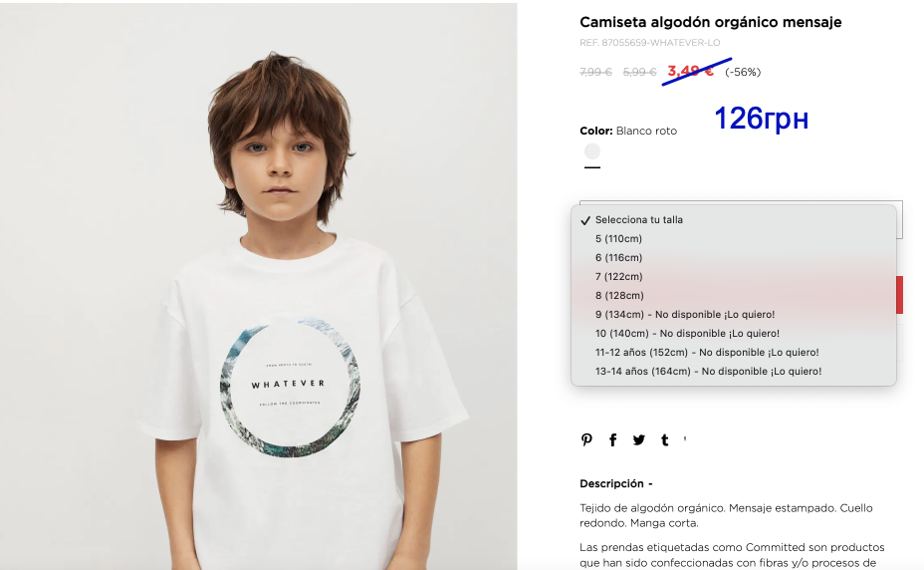This screenshot has height=570, width=924.
Task: Choose 13-14 años (164cm) option
Action: tap(734, 371)
